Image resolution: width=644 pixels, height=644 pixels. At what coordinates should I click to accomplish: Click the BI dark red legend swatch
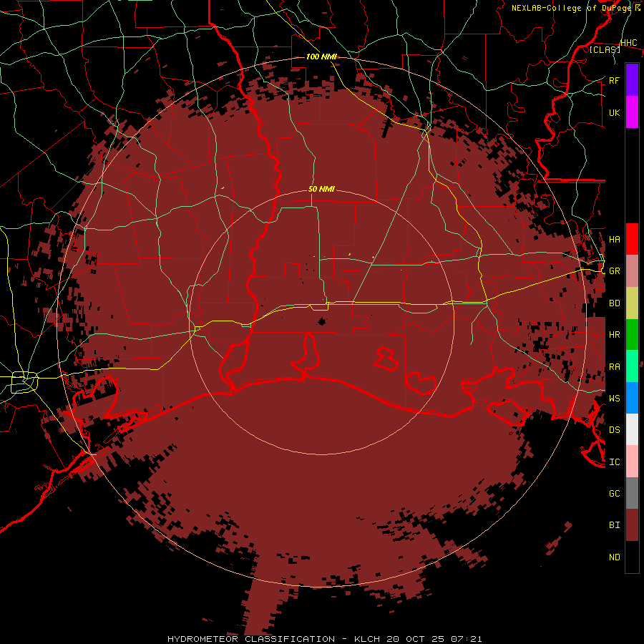(632, 525)
